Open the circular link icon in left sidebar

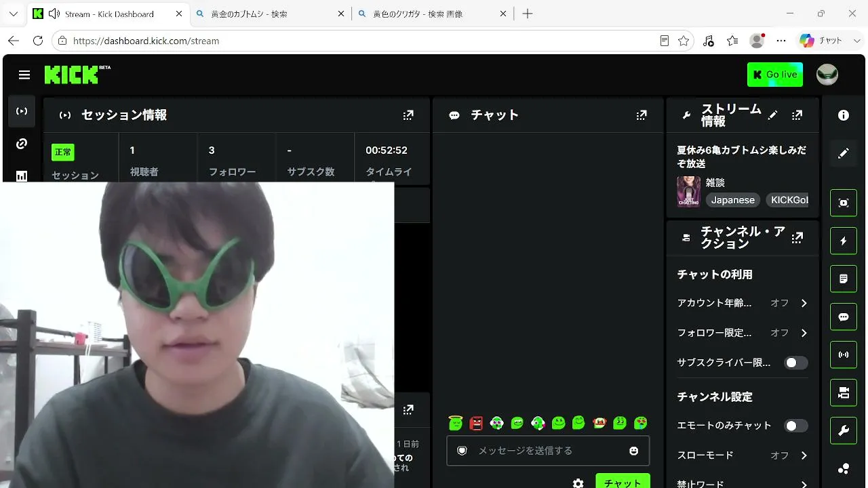(22, 144)
